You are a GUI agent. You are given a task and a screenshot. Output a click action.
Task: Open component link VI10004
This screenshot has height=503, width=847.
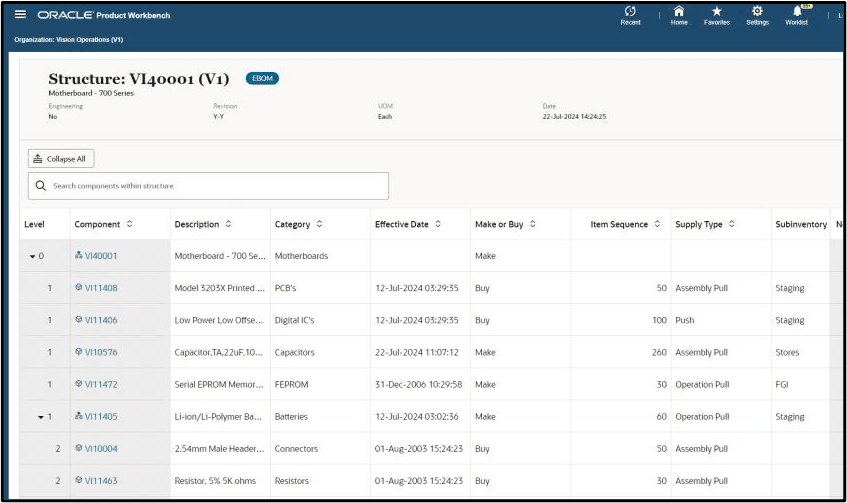click(x=100, y=448)
